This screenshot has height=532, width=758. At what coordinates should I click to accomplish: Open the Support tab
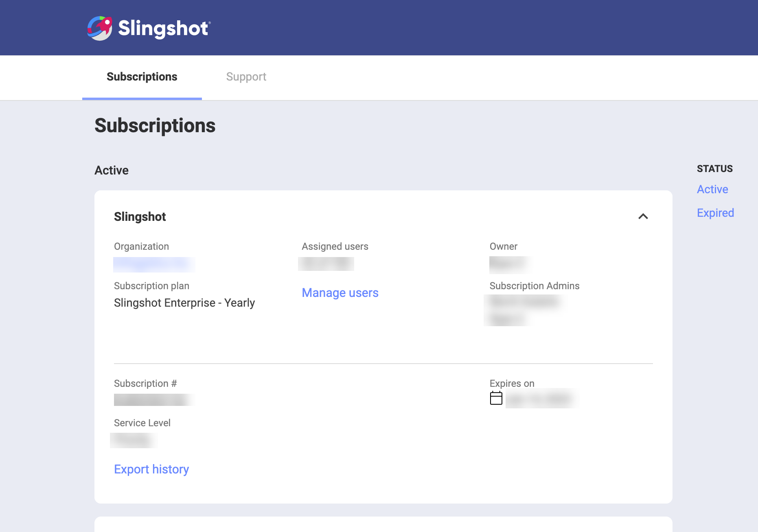[x=246, y=77]
